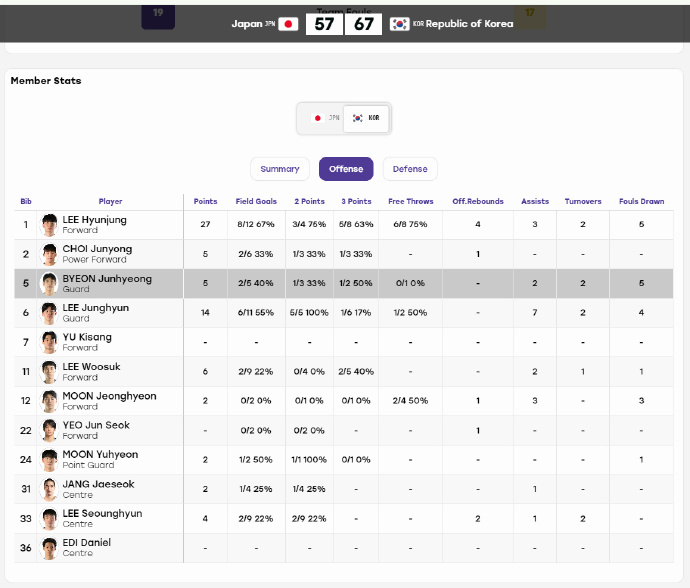690x588 pixels.
Task: Select LEE Seounghyun's 2/9 22% field goals
Action: click(256, 519)
